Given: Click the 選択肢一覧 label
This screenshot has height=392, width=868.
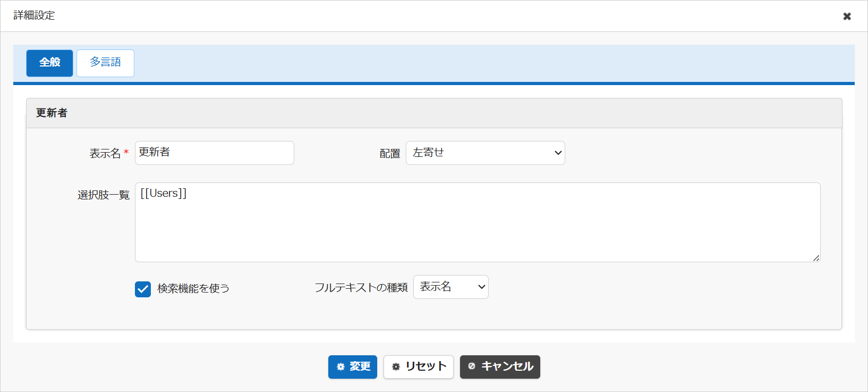Looking at the screenshot, I should [x=104, y=195].
